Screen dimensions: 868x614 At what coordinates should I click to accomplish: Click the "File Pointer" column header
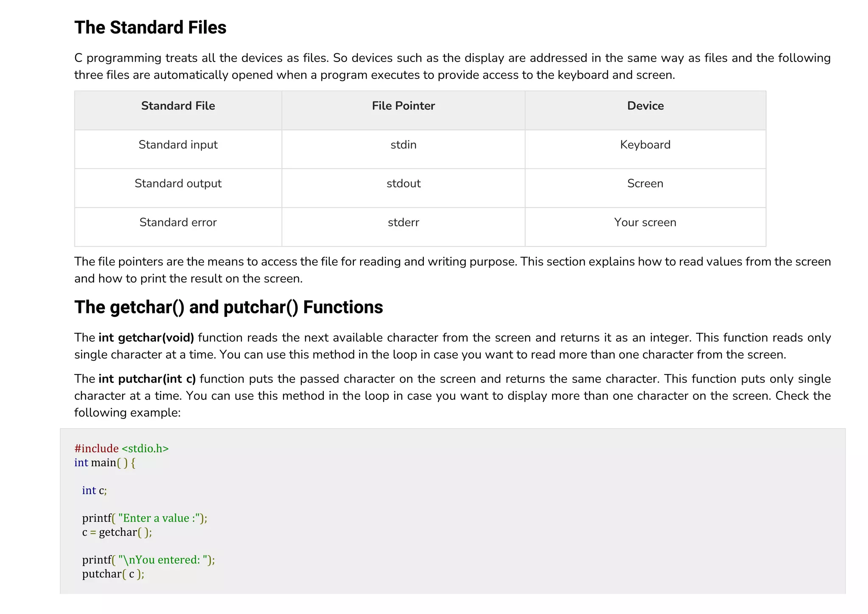pos(403,110)
